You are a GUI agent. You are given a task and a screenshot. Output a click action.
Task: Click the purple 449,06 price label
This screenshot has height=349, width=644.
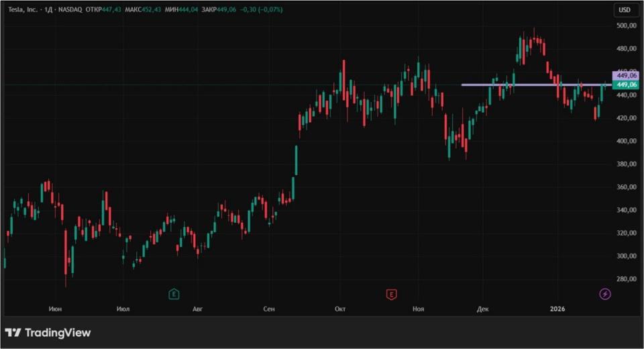tap(625, 76)
